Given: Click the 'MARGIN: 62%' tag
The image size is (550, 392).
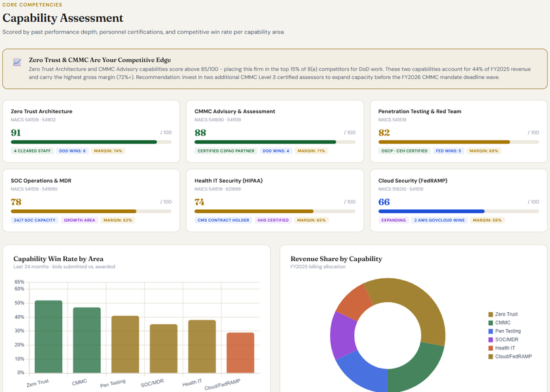Looking at the screenshot, I should click(118, 220).
